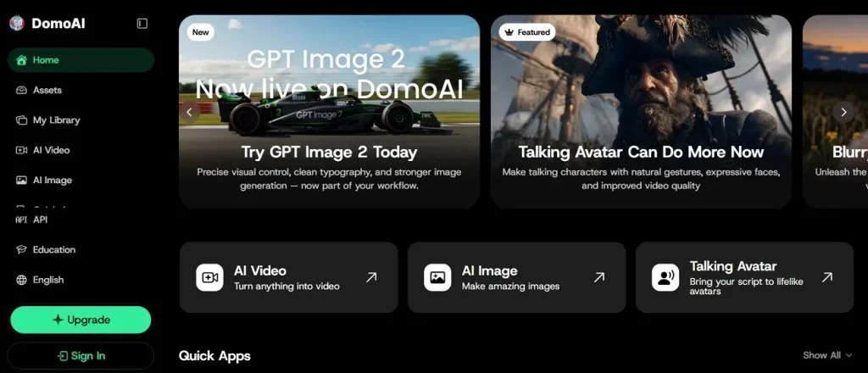Click the arrow on AI Image card
The image size is (868, 373).
(599, 277)
